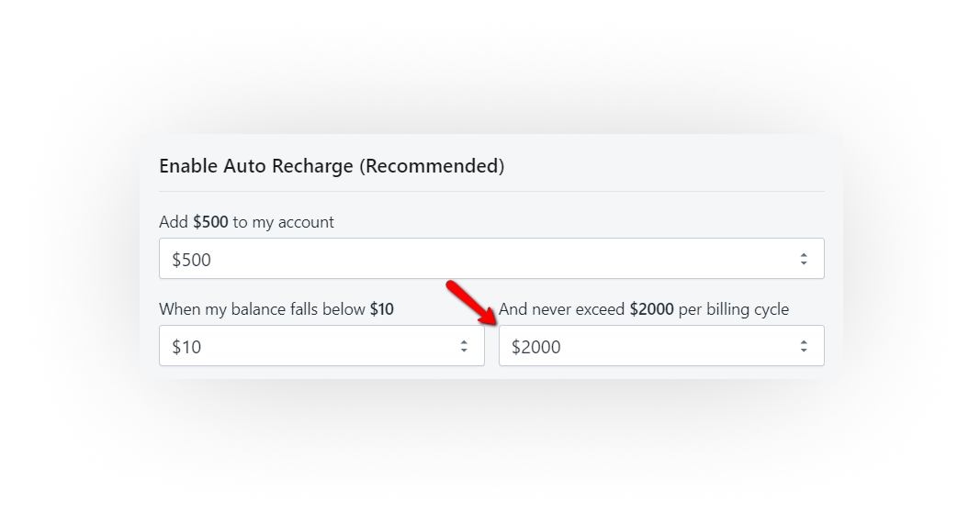Screen dimensions: 980x524
Task: Click the 'per billing cycle' text
Action: pyautogui.click(x=734, y=309)
